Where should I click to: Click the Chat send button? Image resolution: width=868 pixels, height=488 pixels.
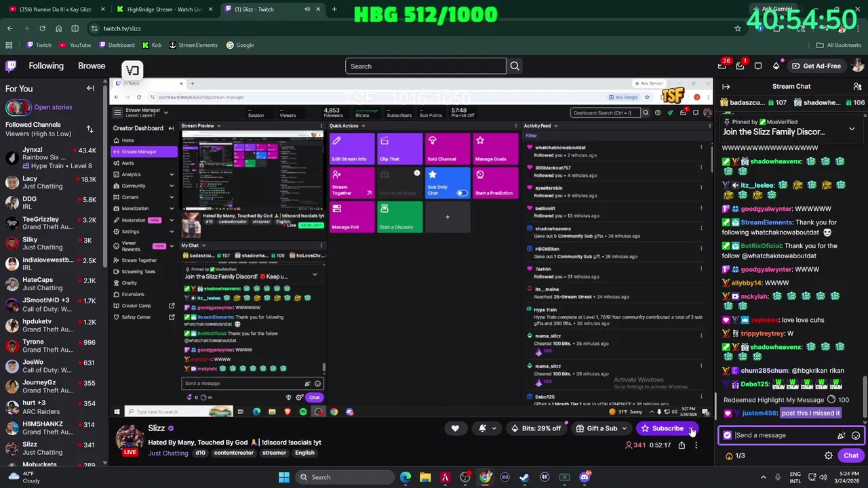[851, 455]
